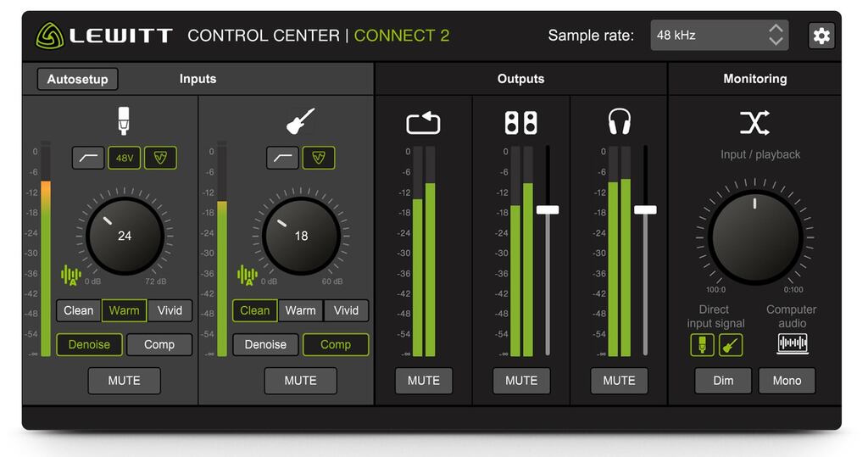The height and width of the screenshot is (457, 868).
Task: Toggle Comp on microphone input
Action: pos(159,344)
